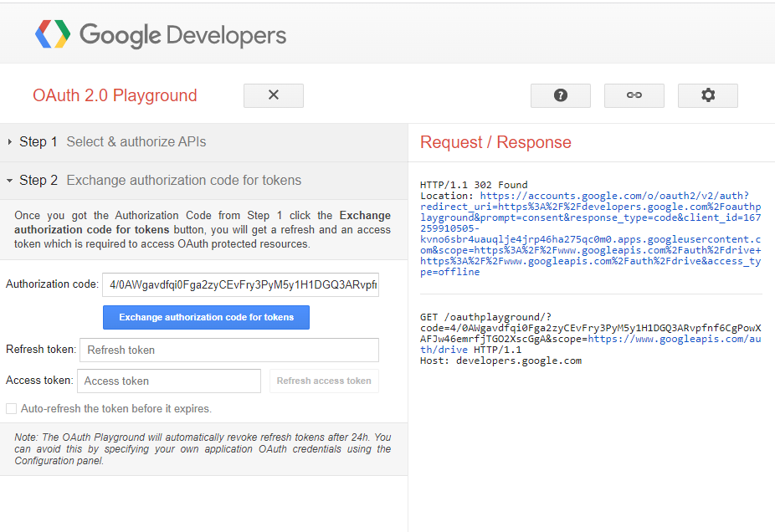Open help with the question mark icon
Viewport: 775px width, 532px height.
coord(561,95)
